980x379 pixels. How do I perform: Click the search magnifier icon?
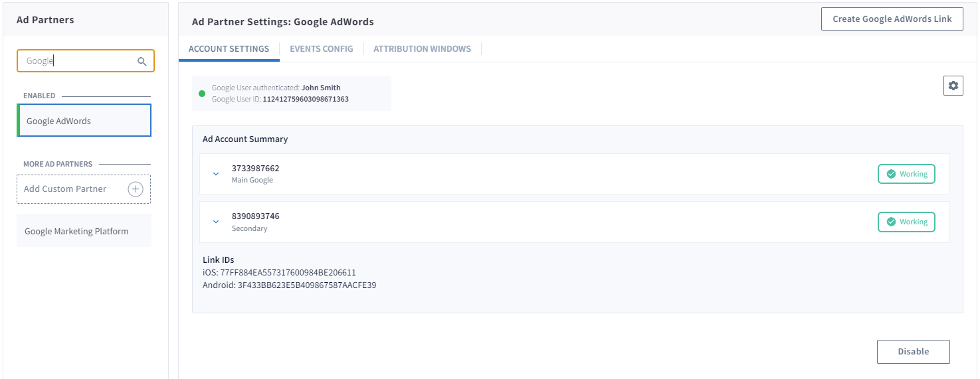point(142,61)
